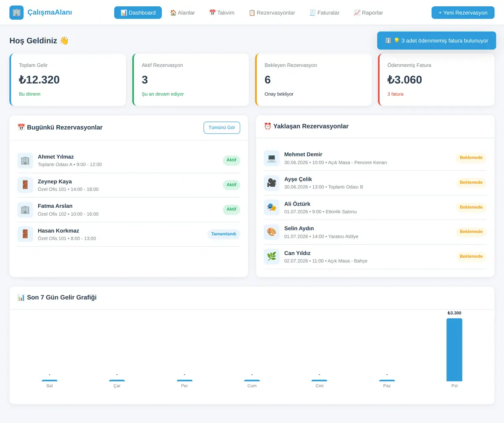This screenshot has width=504, height=423.
Task: Click the "Toplantı Odası A • 9:00 - 12:00" text
Action: coord(70,164)
